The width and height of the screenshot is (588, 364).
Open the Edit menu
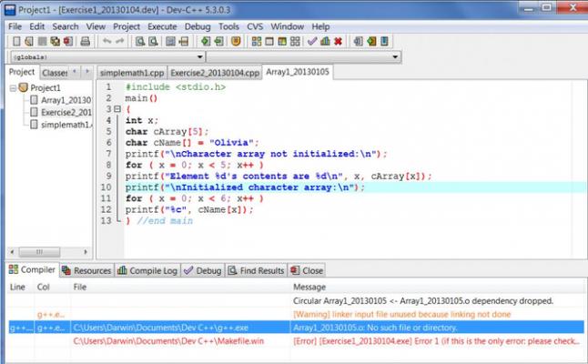click(36, 26)
